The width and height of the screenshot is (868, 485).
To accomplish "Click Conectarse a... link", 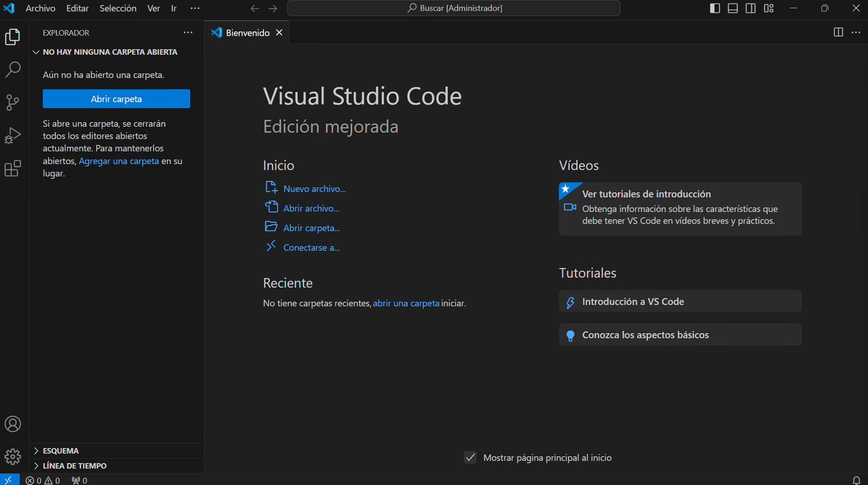I will tap(311, 248).
